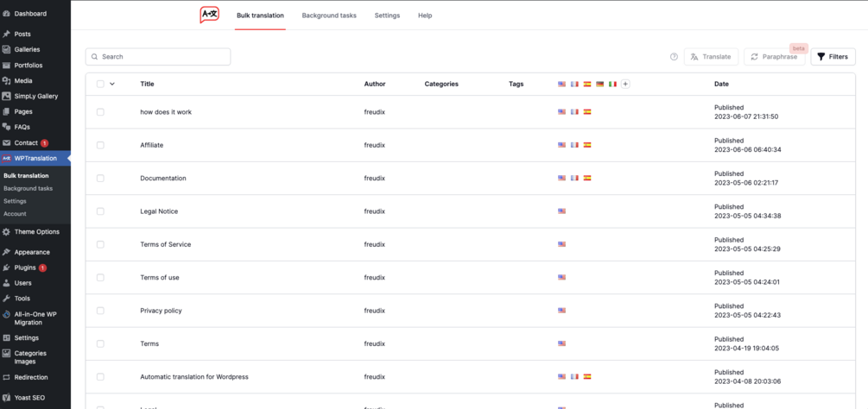Check the select-all checkbox in table header
Viewport: 868px width, 409px height.
click(x=100, y=85)
